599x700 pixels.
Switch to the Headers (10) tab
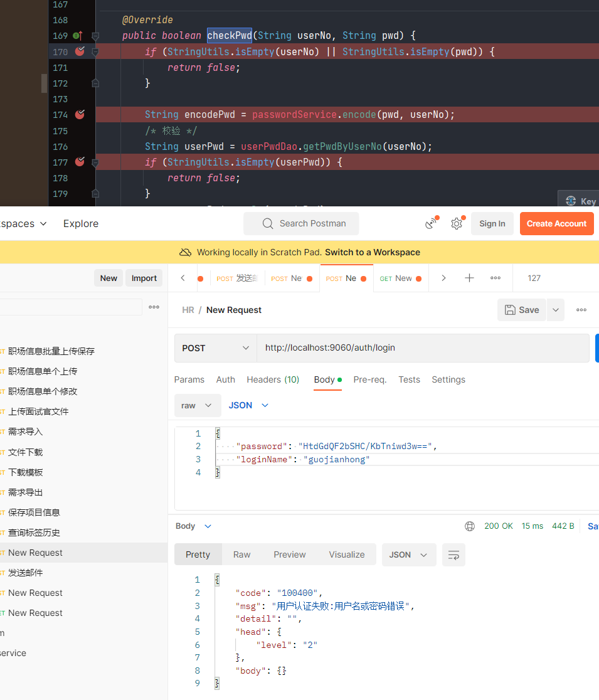(x=273, y=379)
